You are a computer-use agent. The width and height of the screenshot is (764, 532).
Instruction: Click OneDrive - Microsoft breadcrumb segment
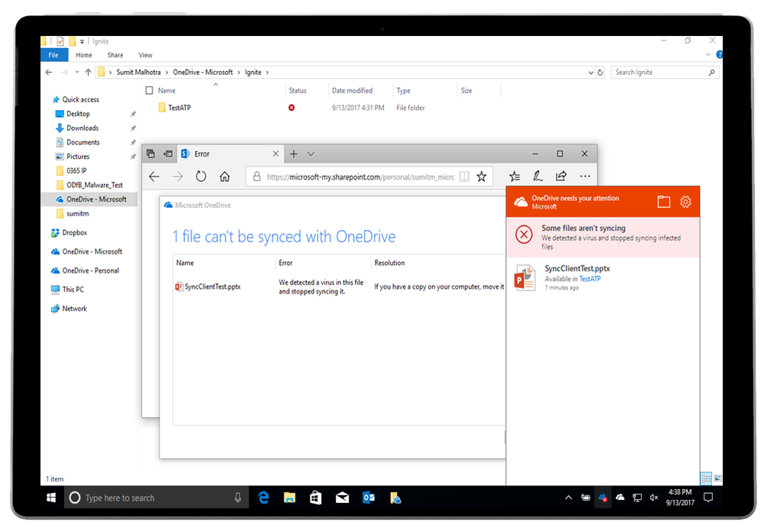click(x=203, y=72)
